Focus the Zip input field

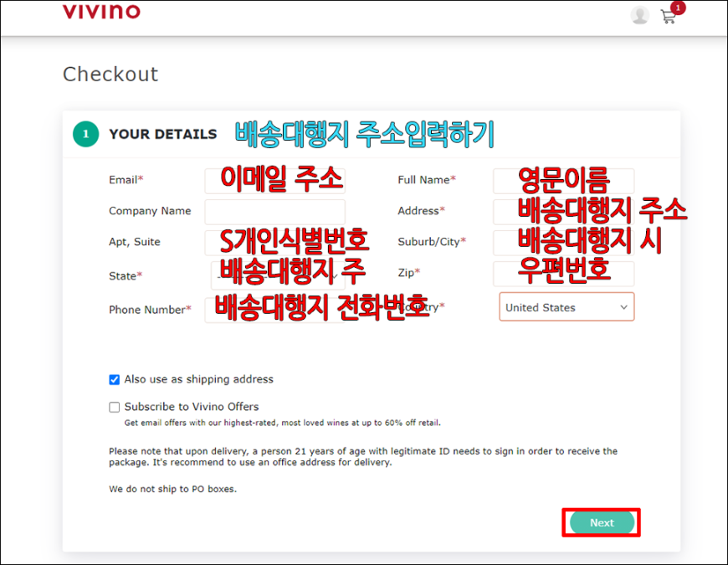point(564,274)
